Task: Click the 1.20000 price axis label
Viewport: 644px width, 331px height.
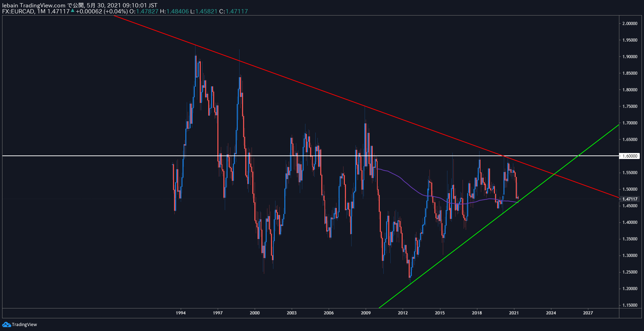Action: click(x=630, y=289)
